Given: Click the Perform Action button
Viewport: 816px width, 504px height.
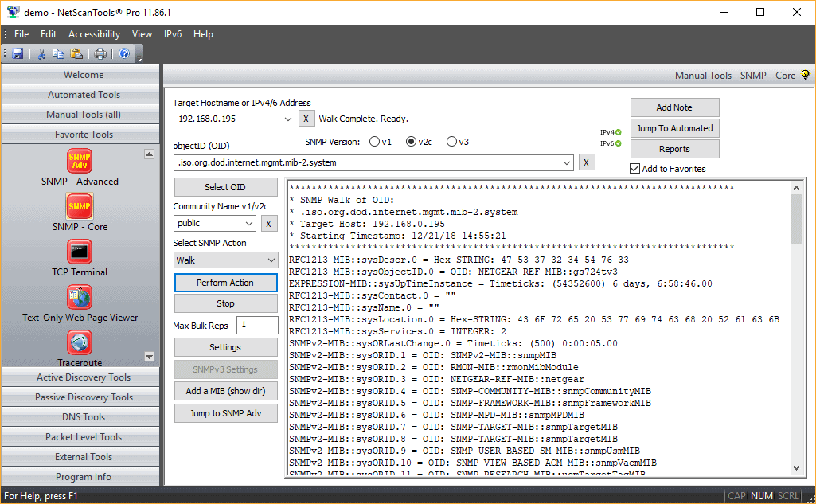Looking at the screenshot, I should (225, 282).
